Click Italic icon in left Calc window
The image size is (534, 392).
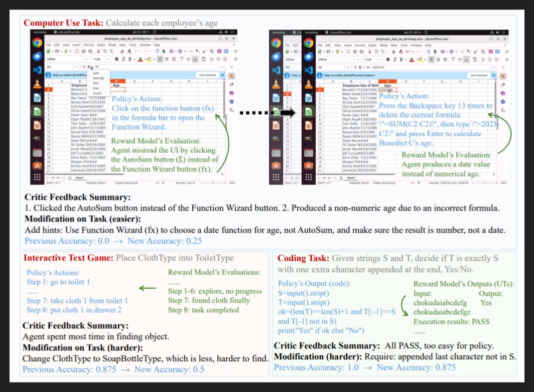tap(123, 59)
